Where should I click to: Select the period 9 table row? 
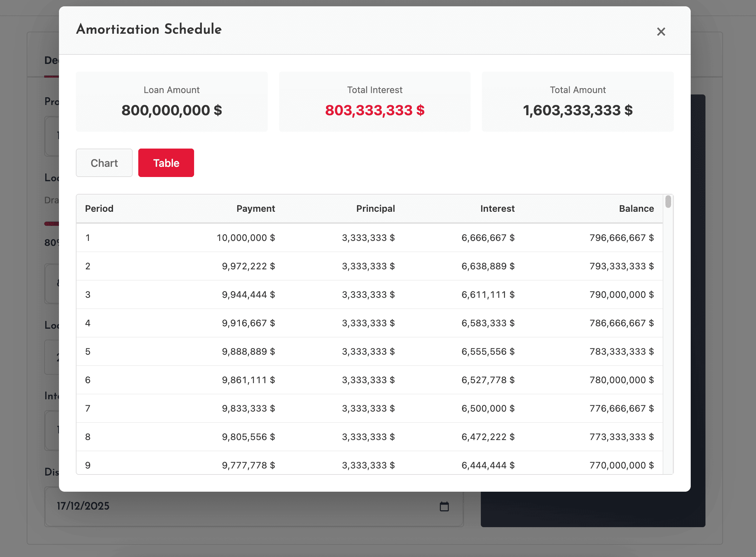pyautogui.click(x=369, y=465)
